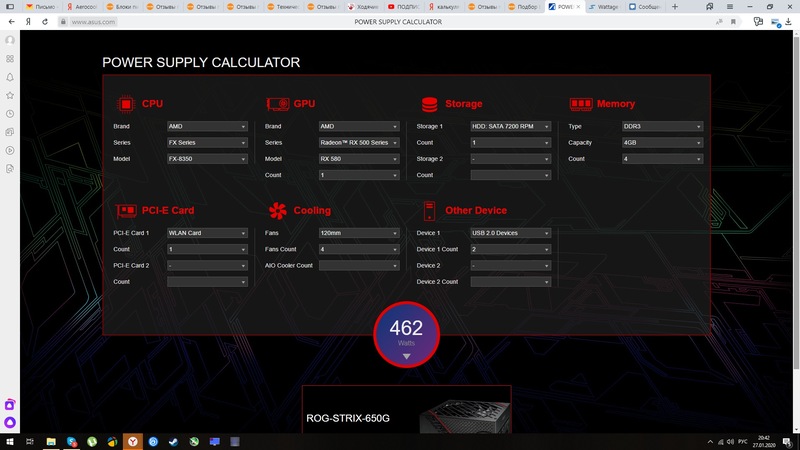Click the www.asus.com address field

pyautogui.click(x=93, y=22)
